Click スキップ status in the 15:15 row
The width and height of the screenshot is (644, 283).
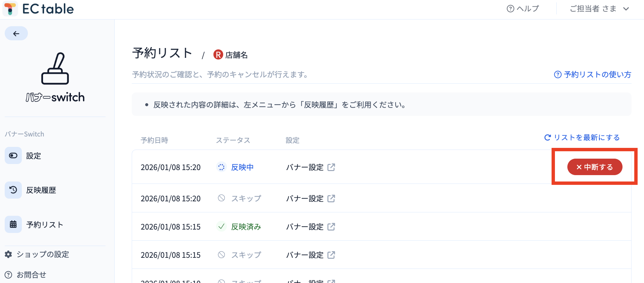(x=246, y=255)
